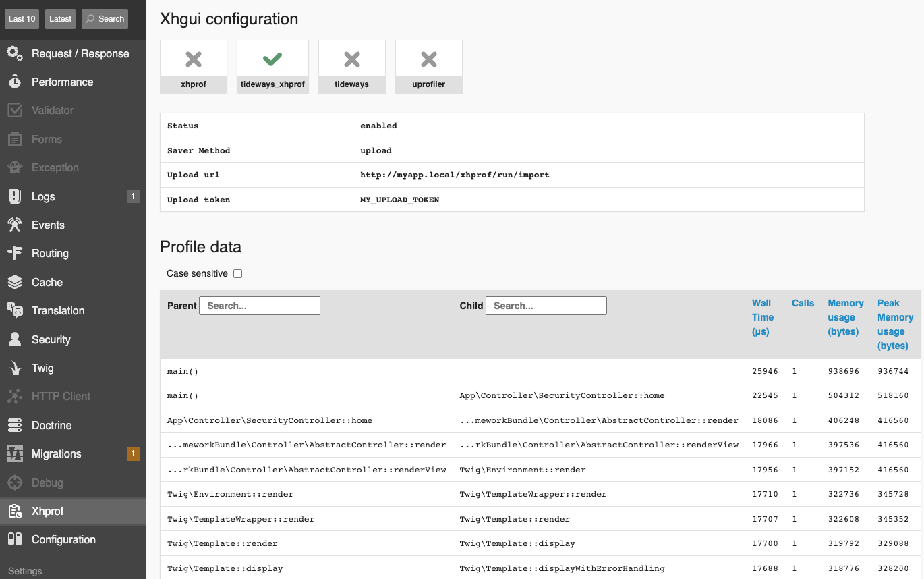
Task: Click the Events antenna icon
Action: pyautogui.click(x=15, y=225)
